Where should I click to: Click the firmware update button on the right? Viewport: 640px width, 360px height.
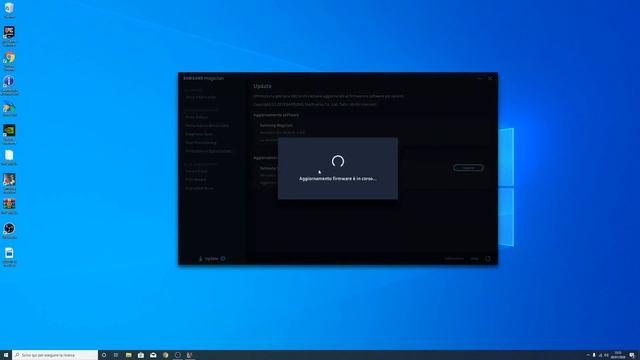pyautogui.click(x=468, y=168)
